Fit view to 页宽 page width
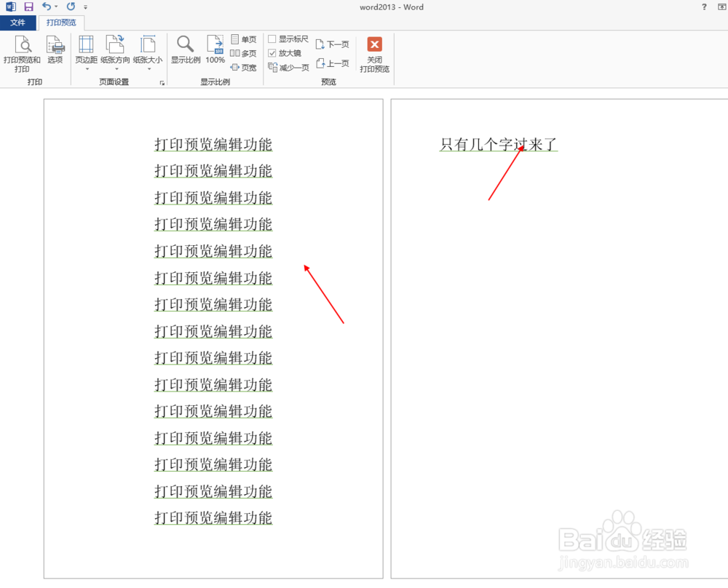Image resolution: width=728 pixels, height=588 pixels. coord(243,67)
